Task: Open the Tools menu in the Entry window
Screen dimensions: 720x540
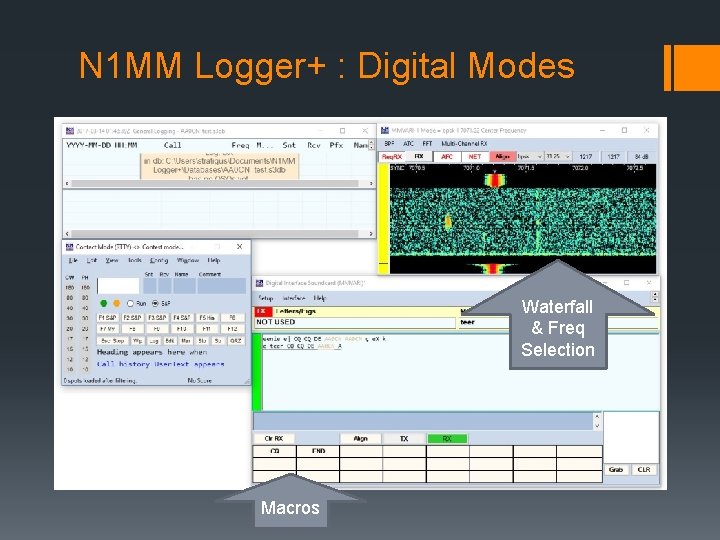Action: point(135,260)
